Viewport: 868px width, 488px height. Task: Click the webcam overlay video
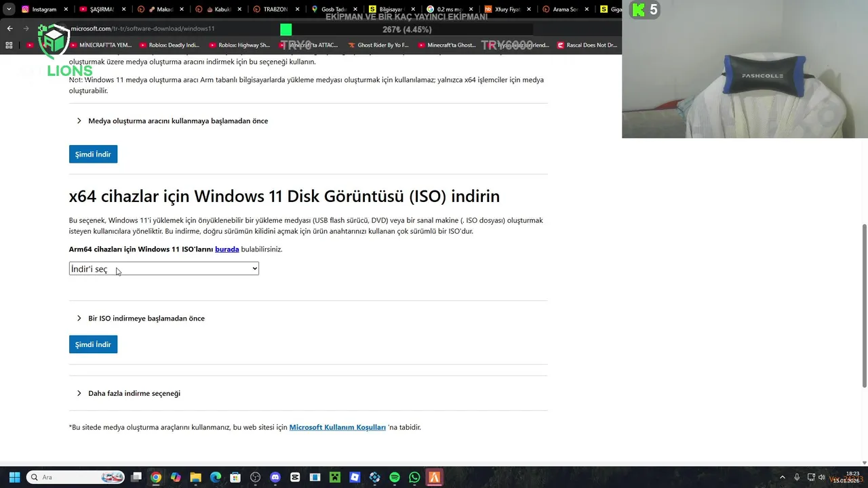coord(745,69)
